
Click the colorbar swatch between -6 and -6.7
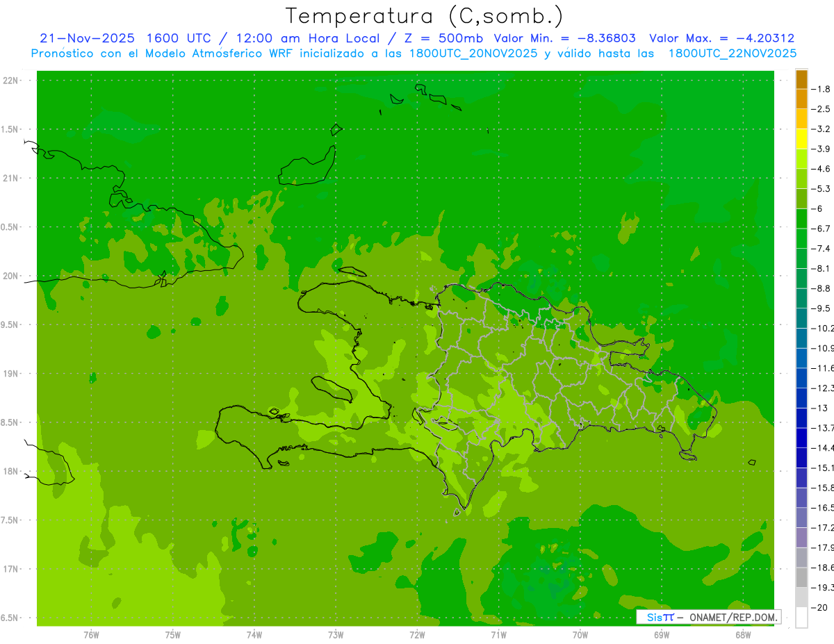(801, 219)
